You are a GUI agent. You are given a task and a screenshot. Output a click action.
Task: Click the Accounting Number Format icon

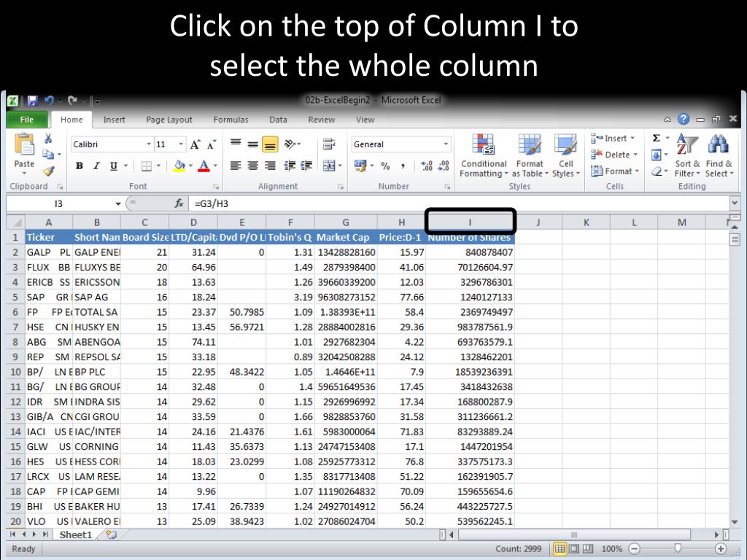pyautogui.click(x=360, y=166)
